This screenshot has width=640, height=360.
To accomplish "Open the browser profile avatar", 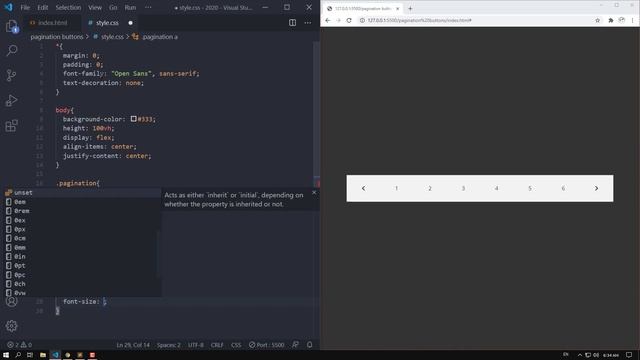I will 622,20.
